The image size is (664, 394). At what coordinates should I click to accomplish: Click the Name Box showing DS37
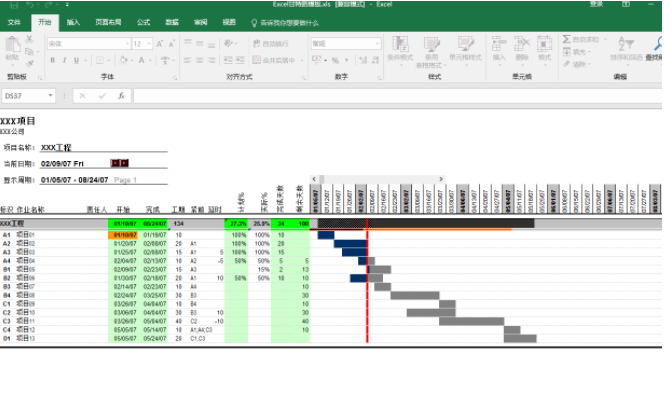28,96
